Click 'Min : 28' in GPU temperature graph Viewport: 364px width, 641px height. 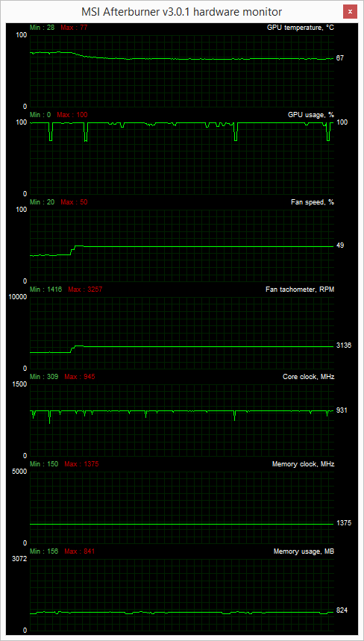(x=43, y=28)
